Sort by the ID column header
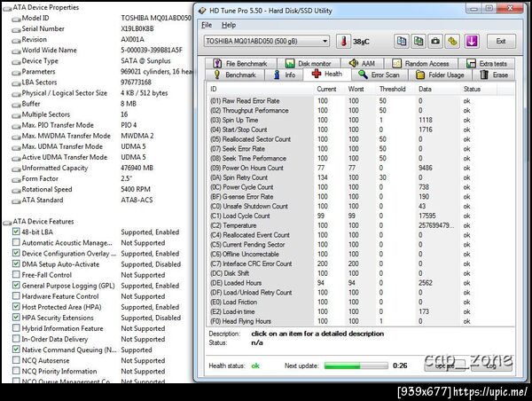 coord(260,89)
